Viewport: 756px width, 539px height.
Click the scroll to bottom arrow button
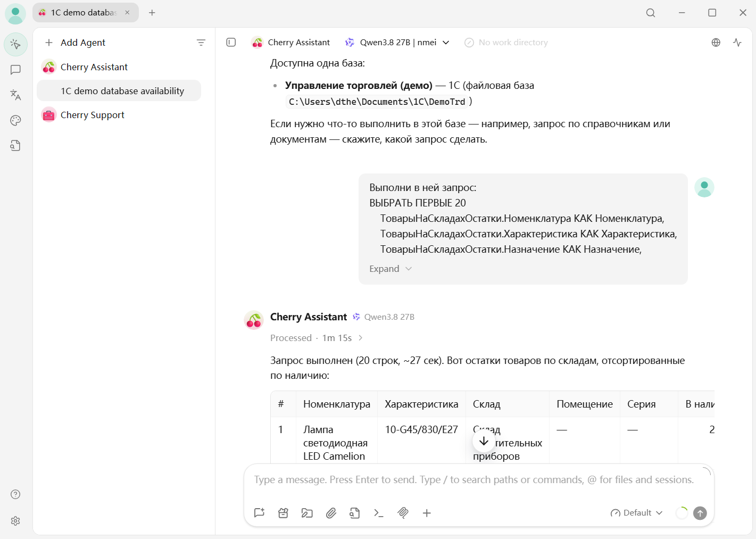[x=484, y=441]
